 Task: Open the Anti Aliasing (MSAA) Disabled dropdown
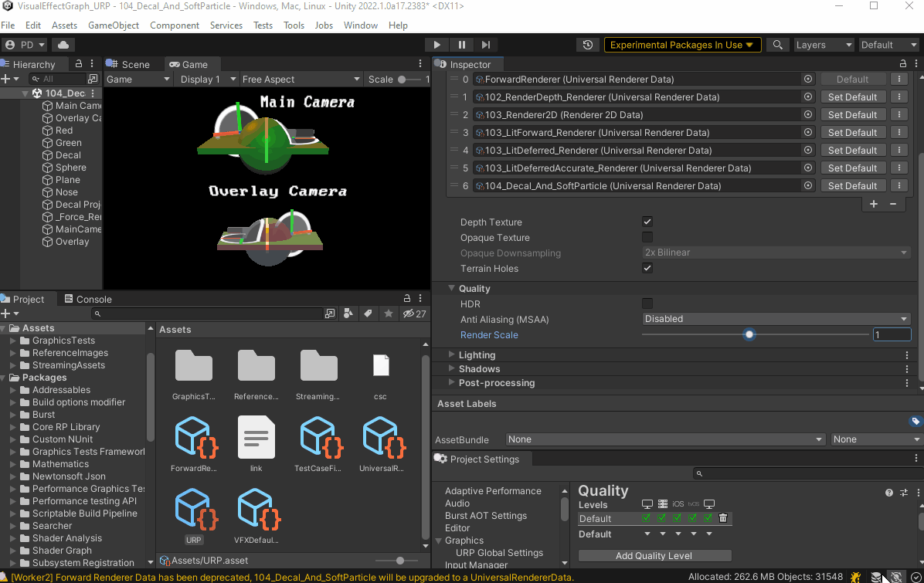[776, 319]
